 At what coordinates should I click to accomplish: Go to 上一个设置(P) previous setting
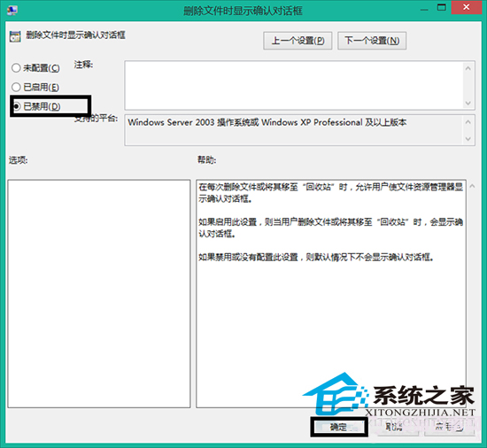298,41
